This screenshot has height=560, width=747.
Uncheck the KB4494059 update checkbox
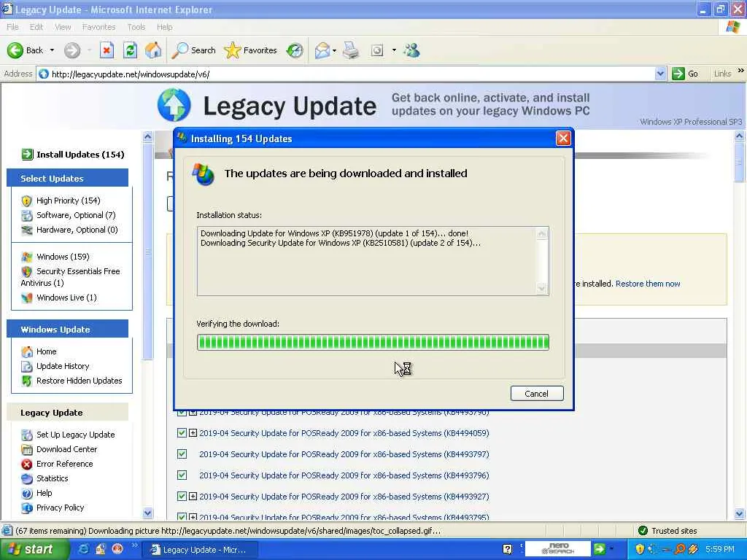pos(182,433)
